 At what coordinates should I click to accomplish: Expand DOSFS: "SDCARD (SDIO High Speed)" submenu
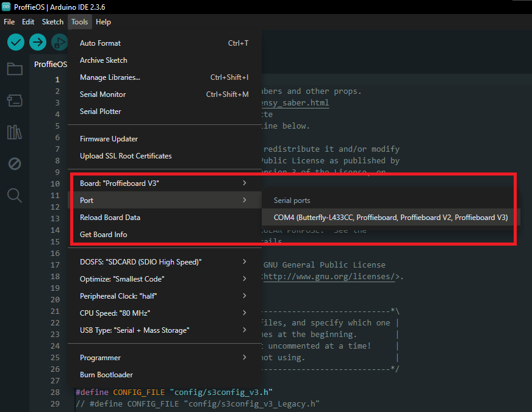[165, 262]
